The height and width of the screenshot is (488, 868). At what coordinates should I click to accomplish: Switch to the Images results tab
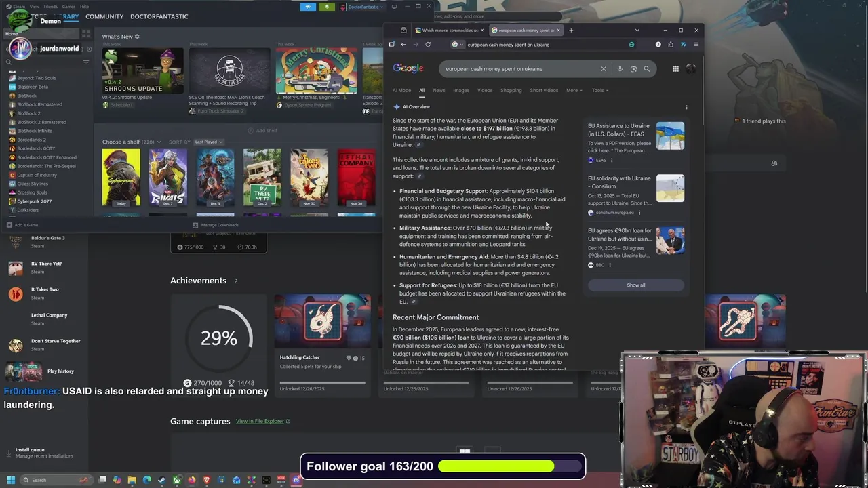(461, 90)
